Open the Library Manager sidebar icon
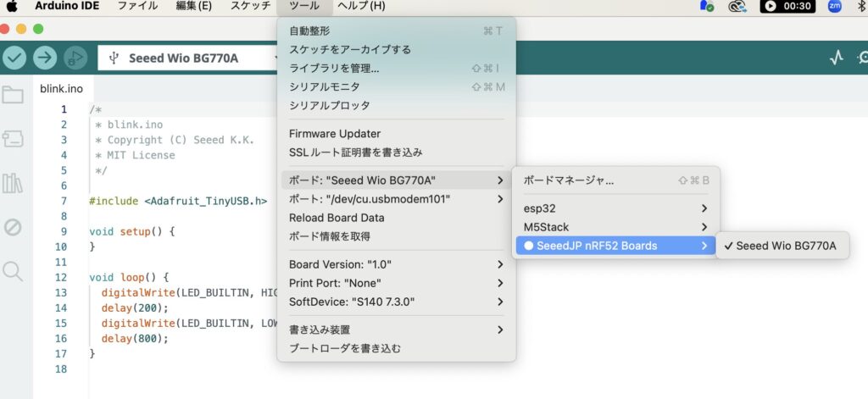Viewport: 868px width, 399px height. point(13,183)
